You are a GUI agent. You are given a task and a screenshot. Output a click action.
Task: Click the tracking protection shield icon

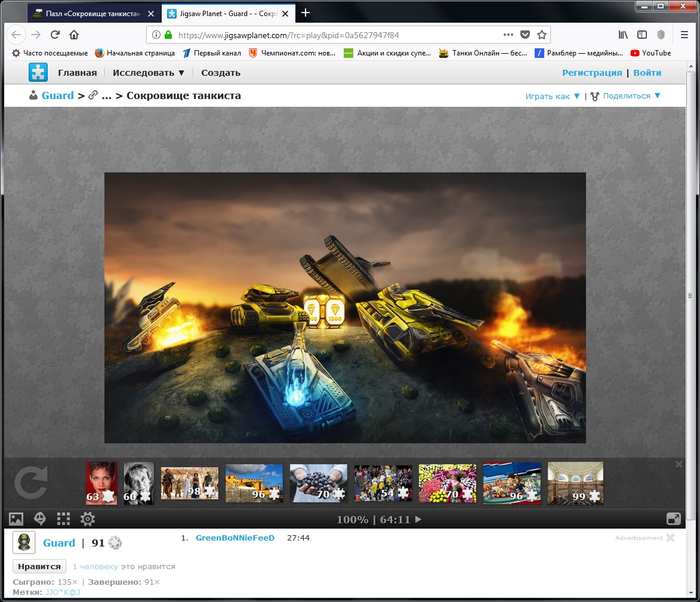(x=661, y=35)
